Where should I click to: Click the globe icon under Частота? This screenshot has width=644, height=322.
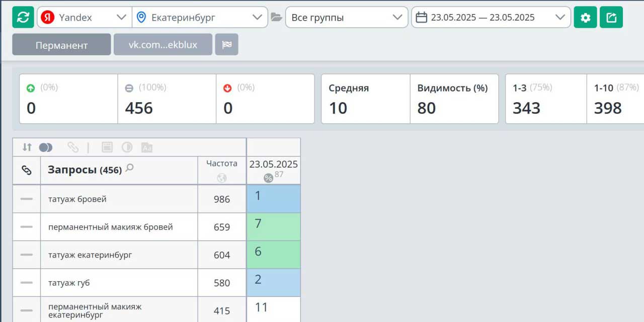tap(222, 178)
